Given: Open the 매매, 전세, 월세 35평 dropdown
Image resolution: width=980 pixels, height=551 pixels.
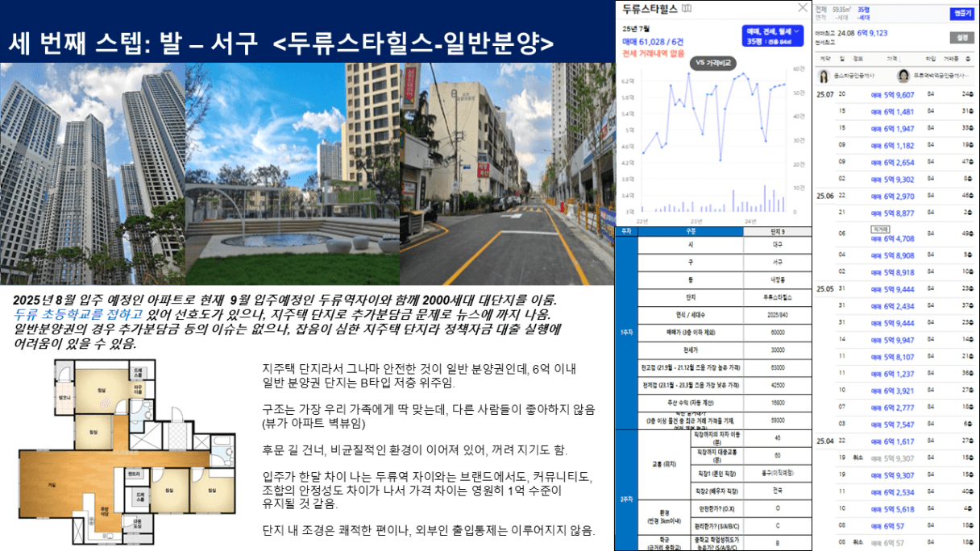Looking at the screenshot, I should (773, 35).
